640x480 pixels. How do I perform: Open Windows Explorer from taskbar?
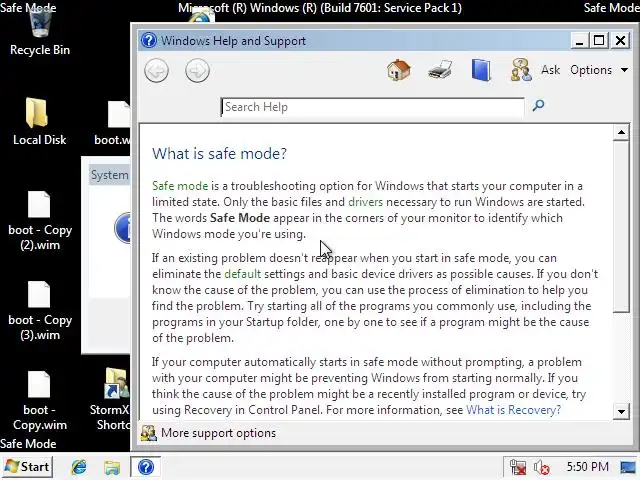tap(111, 467)
